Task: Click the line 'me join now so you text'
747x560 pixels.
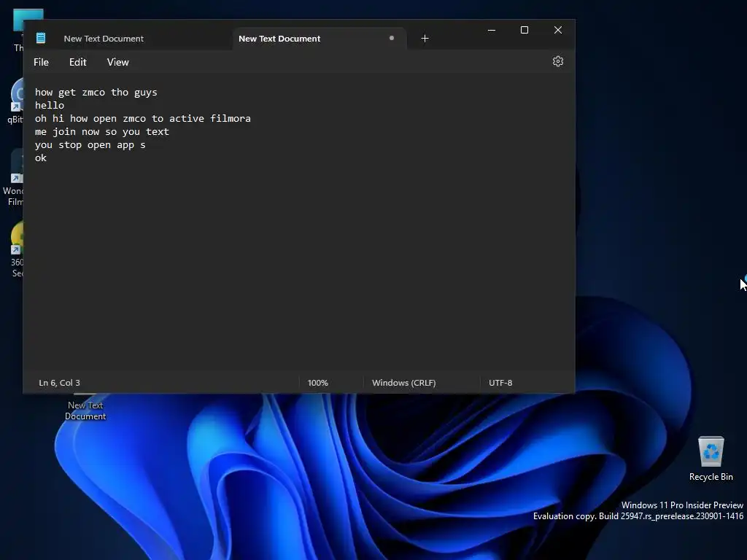Action: (102, 132)
